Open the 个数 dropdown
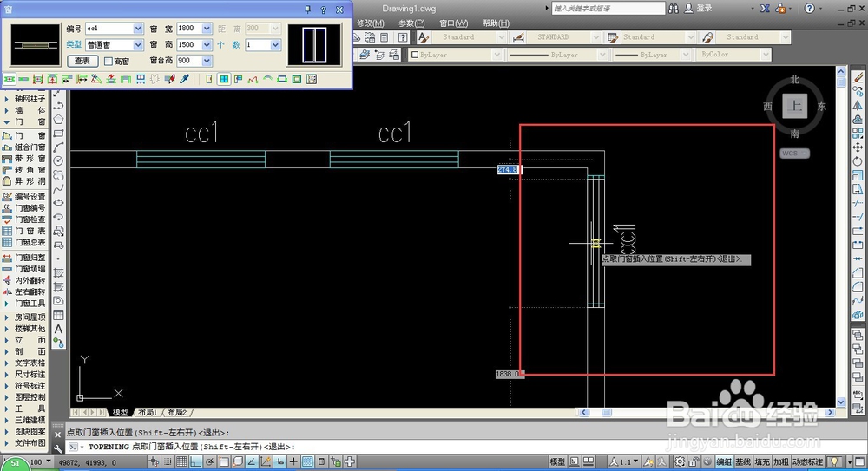The height and width of the screenshot is (471, 868). click(x=275, y=45)
